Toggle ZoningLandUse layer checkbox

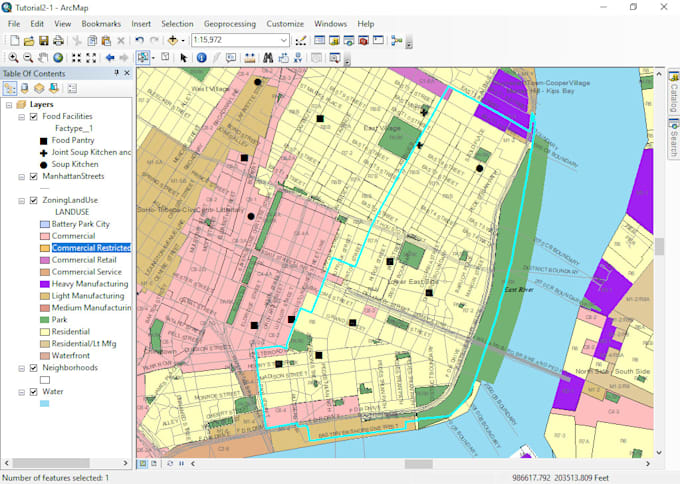click(x=33, y=200)
